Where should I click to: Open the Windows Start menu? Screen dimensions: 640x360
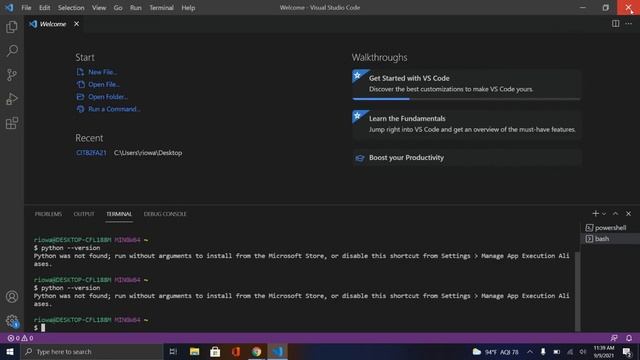click(x=10, y=351)
